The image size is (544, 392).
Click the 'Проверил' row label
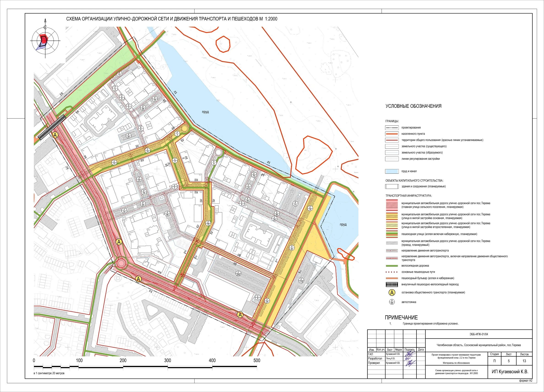pyautogui.click(x=374, y=363)
